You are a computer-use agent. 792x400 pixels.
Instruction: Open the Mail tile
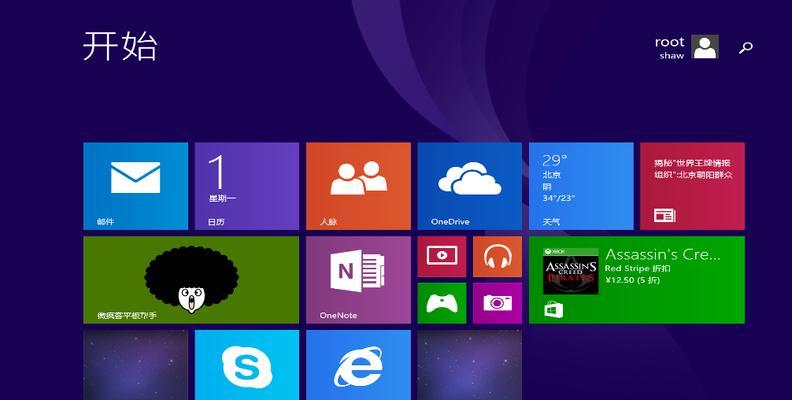(135, 186)
